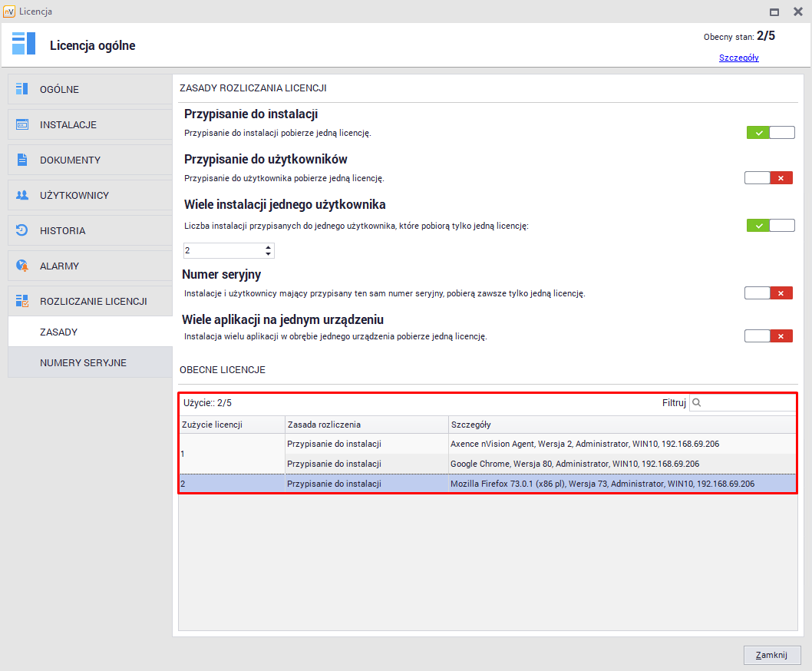Increase installation count with up arrow
Viewport: 812px width, 671px height.
tap(268, 247)
